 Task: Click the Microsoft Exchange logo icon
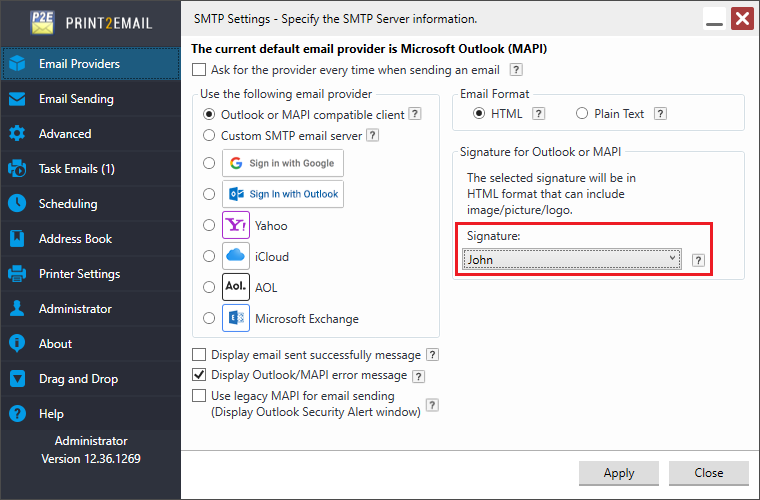coord(236,318)
